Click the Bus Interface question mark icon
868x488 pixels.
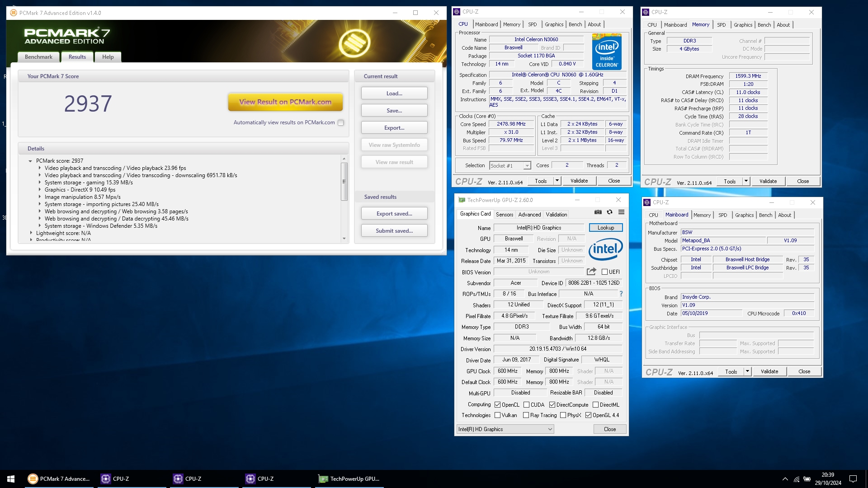(621, 294)
